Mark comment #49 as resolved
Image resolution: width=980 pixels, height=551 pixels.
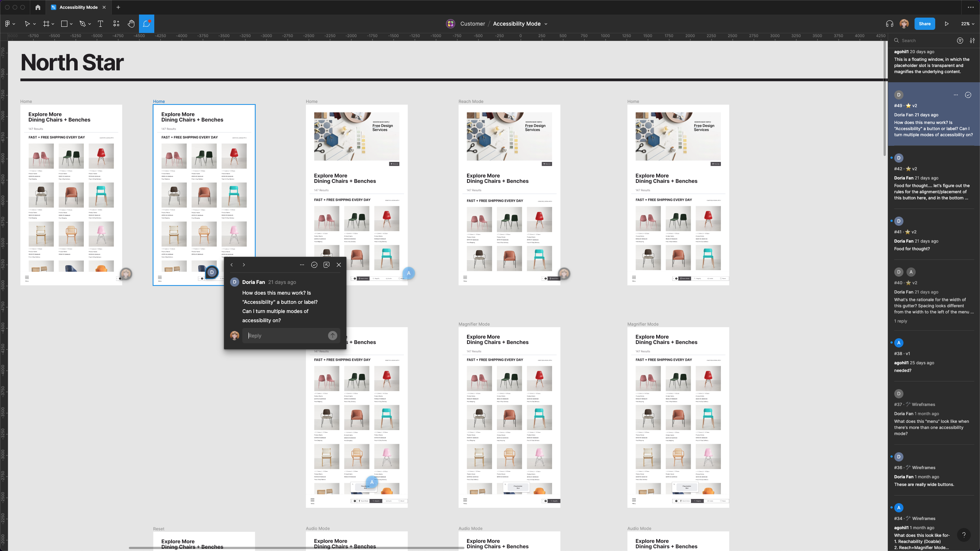point(968,95)
